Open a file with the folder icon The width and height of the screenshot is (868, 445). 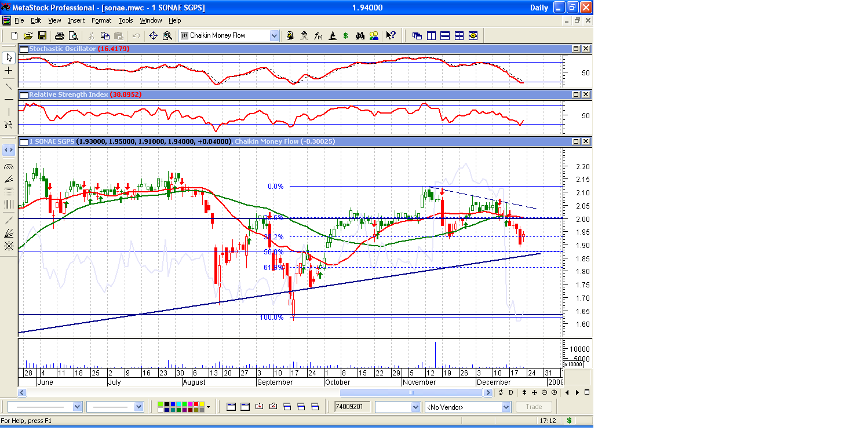click(x=28, y=35)
